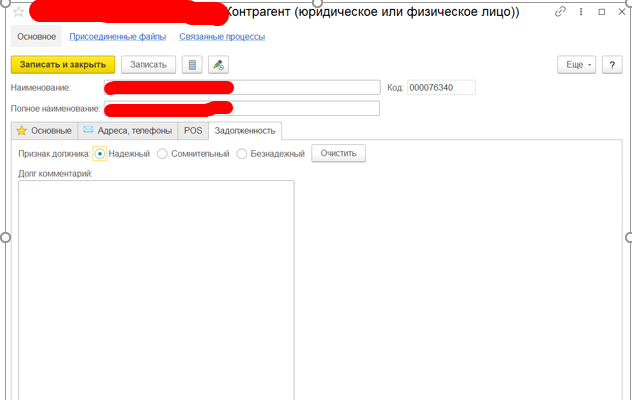632x400 pixels.
Task: Click the edit pencil icon button
Action: (x=218, y=64)
